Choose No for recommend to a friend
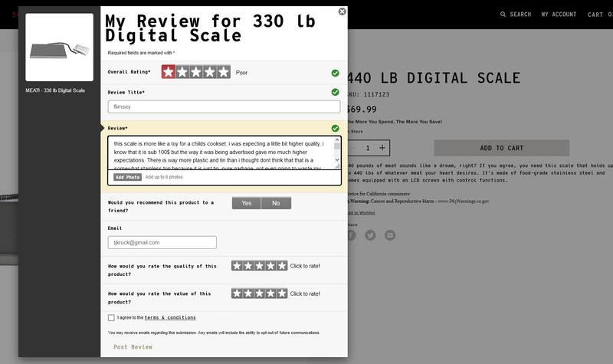The height and width of the screenshot is (364, 613). coord(276,203)
